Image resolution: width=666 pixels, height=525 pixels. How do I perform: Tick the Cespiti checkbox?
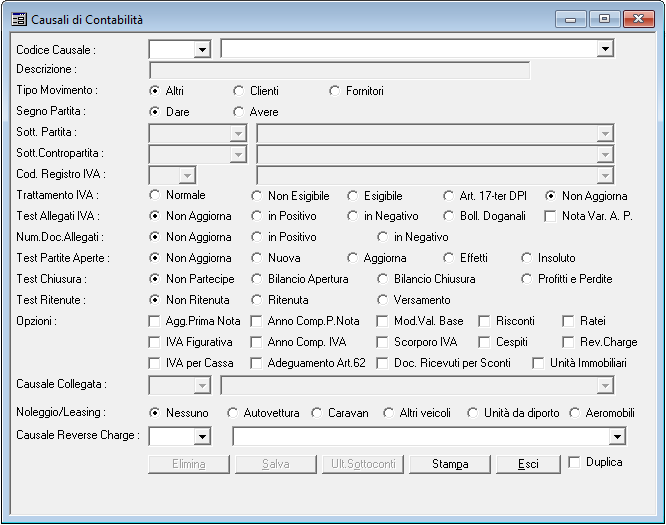(484, 342)
